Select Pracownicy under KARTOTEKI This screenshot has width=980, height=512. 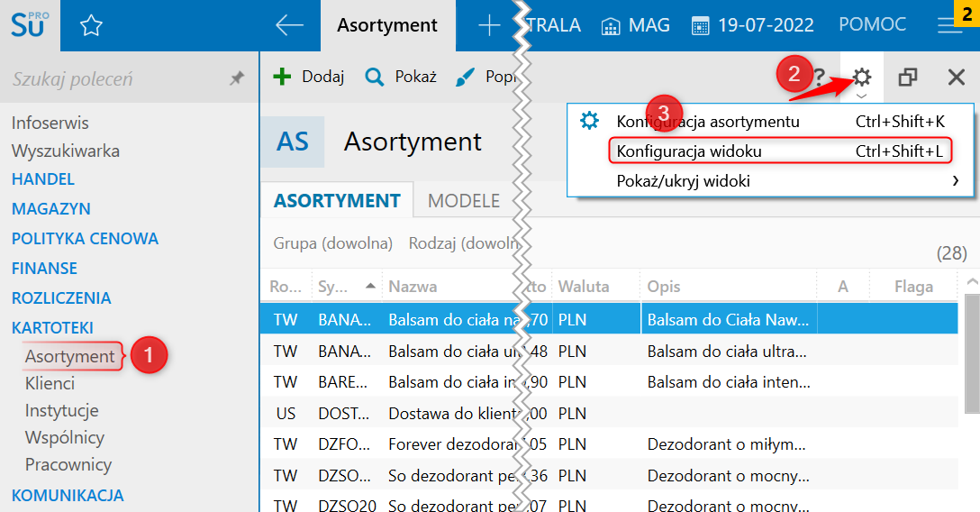68,464
